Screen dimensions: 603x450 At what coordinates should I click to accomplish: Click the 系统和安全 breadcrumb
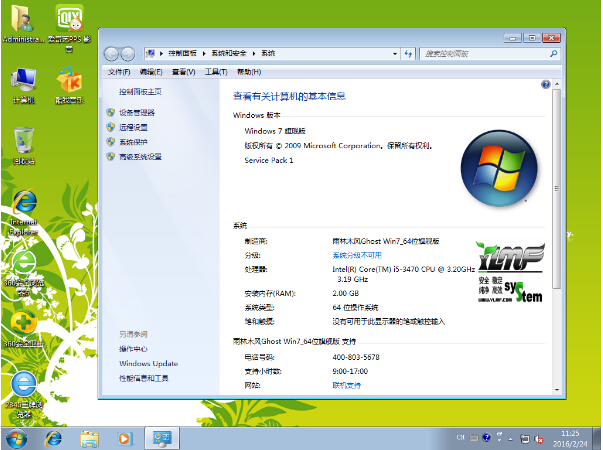229,53
